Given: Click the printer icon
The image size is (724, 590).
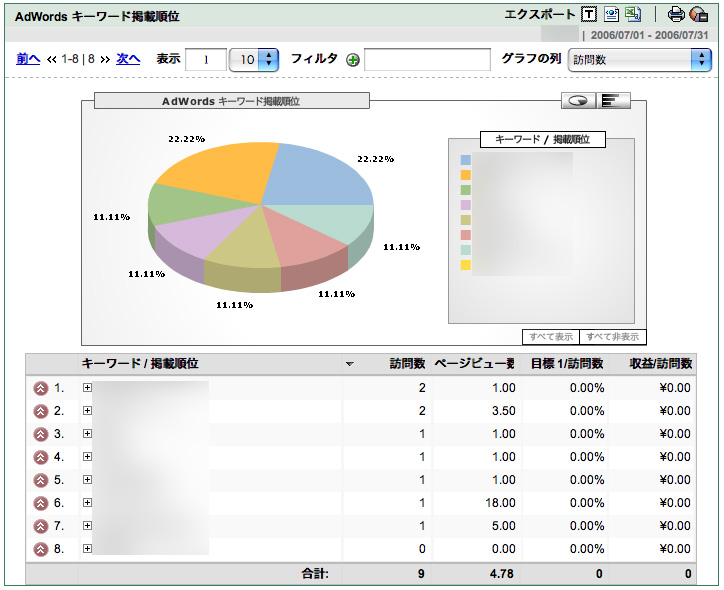Looking at the screenshot, I should [x=676, y=14].
